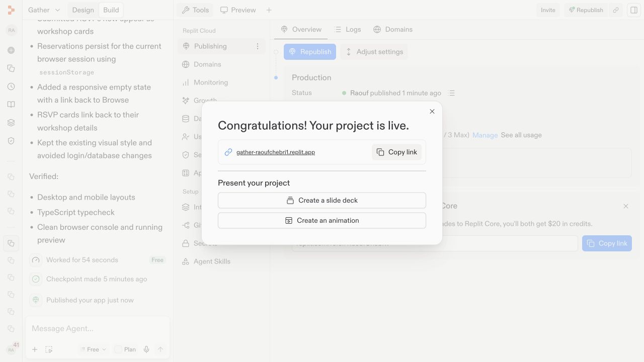Open the RA account avatar at top
Viewport: 644px width, 362px height.
tap(11, 30)
